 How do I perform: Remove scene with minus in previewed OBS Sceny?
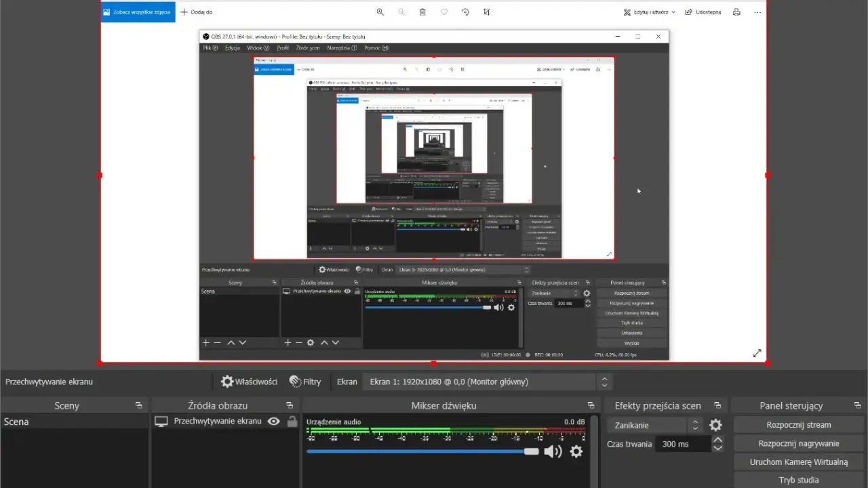tap(218, 343)
